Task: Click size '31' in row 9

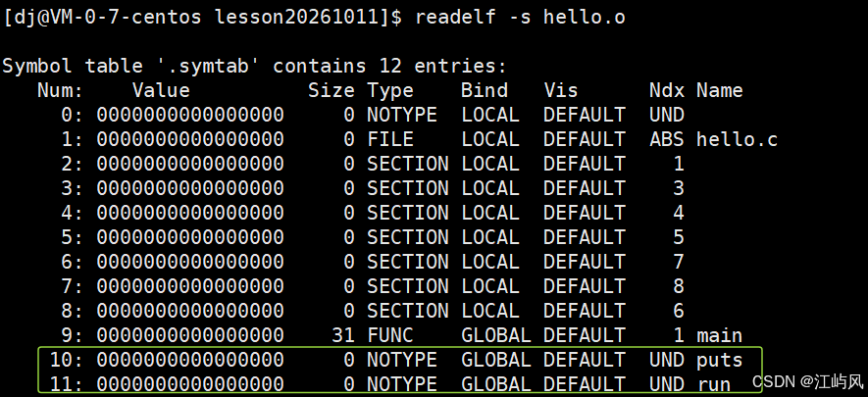Action: 343,335
